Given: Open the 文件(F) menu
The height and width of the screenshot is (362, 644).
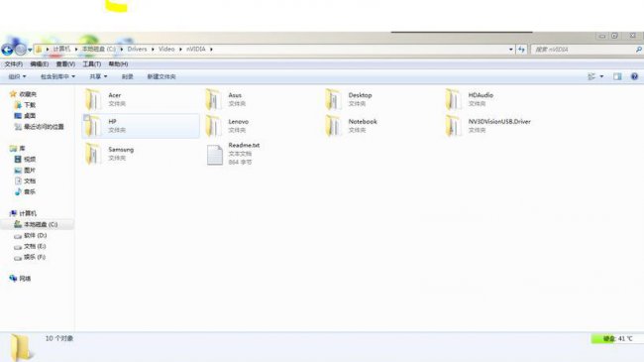Looking at the screenshot, I should 14,64.
